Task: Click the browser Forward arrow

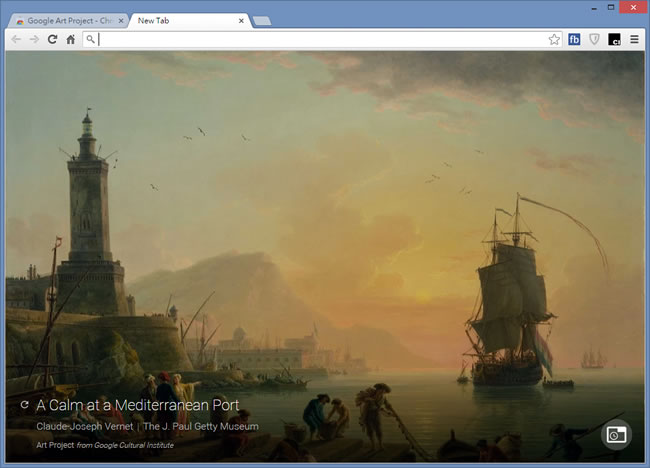Action: pos(34,39)
